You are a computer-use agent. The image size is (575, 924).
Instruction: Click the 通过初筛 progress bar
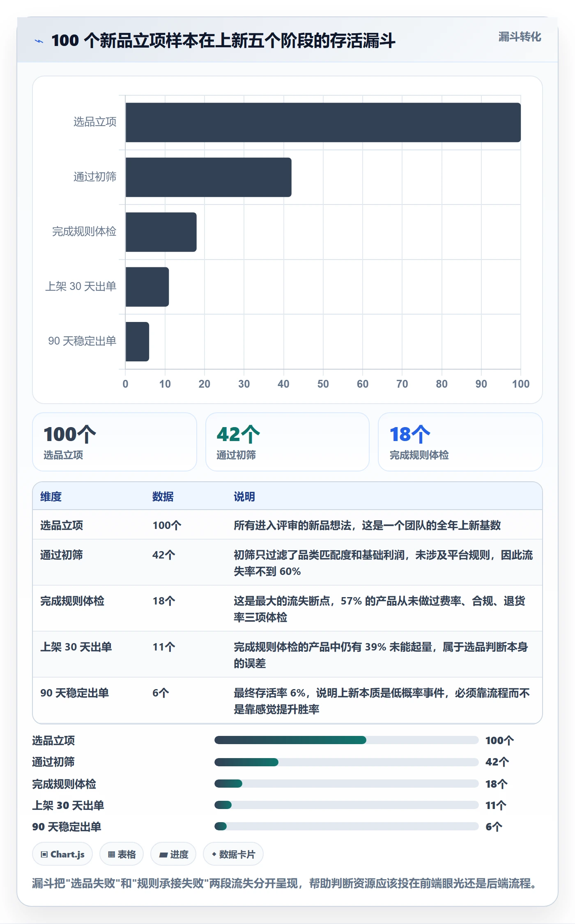pos(346,762)
